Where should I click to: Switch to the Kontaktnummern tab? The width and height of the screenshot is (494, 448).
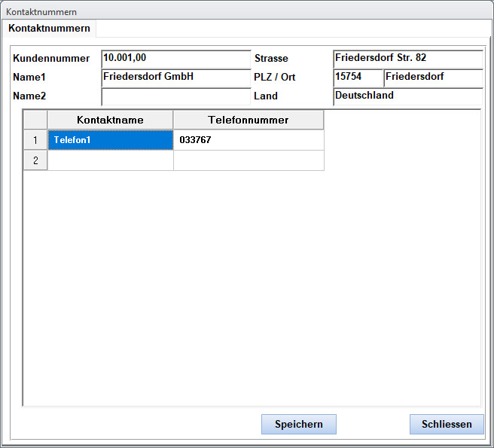(50, 29)
